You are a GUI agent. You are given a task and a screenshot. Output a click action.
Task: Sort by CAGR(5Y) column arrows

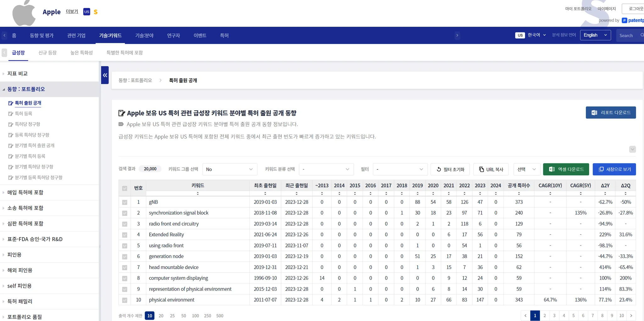580,193
